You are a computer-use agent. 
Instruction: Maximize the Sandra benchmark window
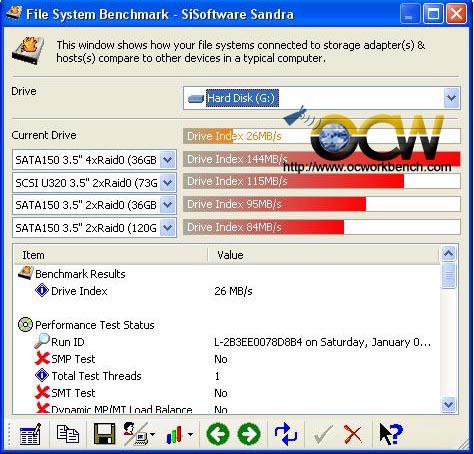click(x=433, y=14)
